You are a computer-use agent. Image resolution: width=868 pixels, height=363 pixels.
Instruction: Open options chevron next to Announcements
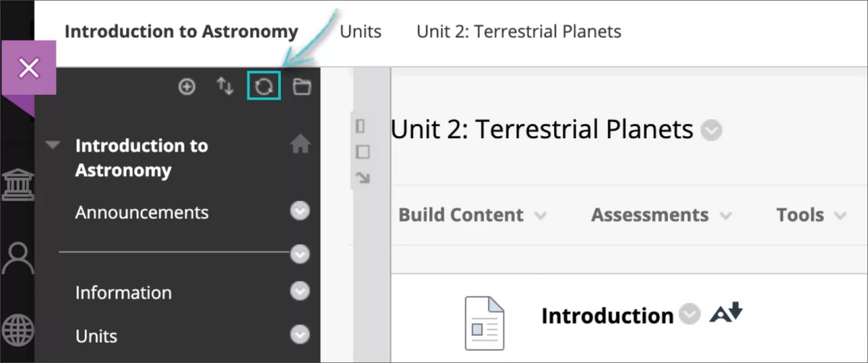[300, 212]
